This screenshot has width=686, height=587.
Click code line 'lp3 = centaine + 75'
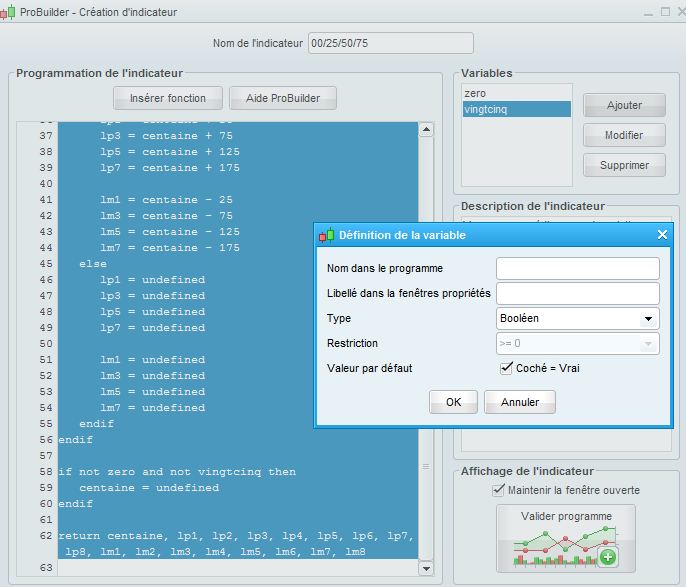(x=166, y=136)
